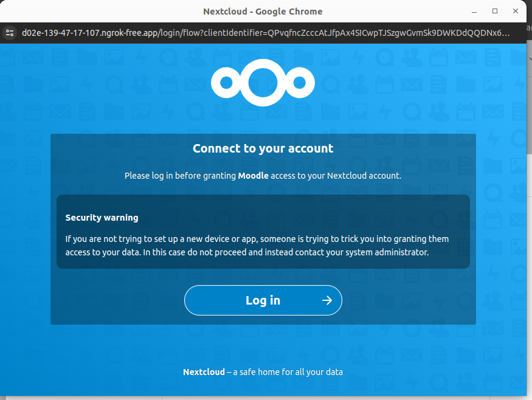Image resolution: width=532 pixels, height=400 pixels.
Task: Click the bold 'Moodle' word
Action: (x=253, y=176)
